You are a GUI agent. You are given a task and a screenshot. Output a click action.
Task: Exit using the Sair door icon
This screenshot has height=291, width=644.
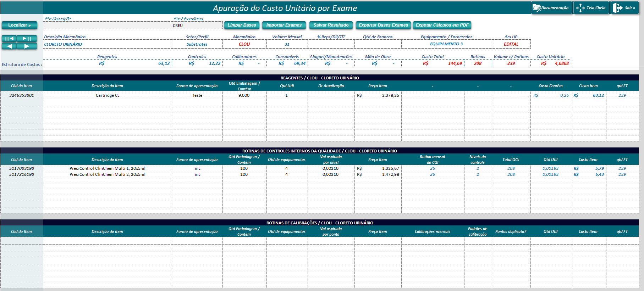tap(618, 8)
